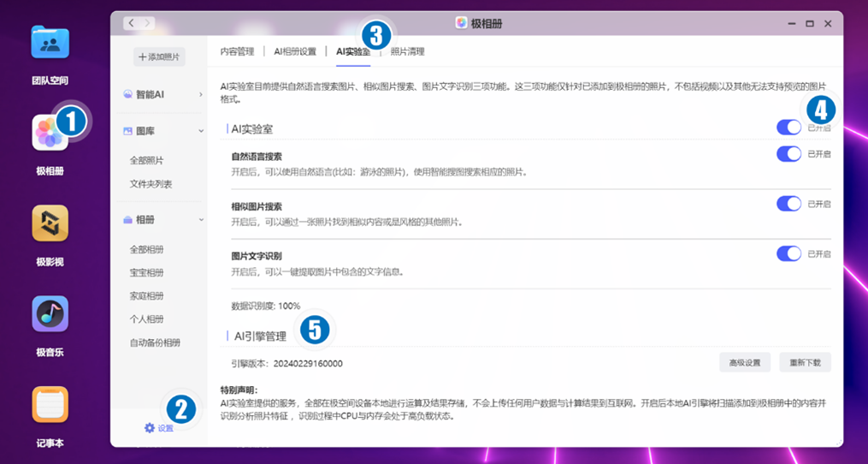This screenshot has height=464, width=868.
Task: Click the 相似图片搜索 heading
Action: [x=257, y=207]
